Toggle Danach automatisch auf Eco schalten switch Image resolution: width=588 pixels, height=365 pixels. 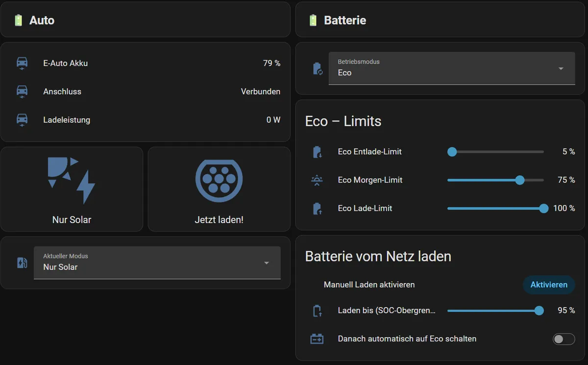pyautogui.click(x=563, y=339)
